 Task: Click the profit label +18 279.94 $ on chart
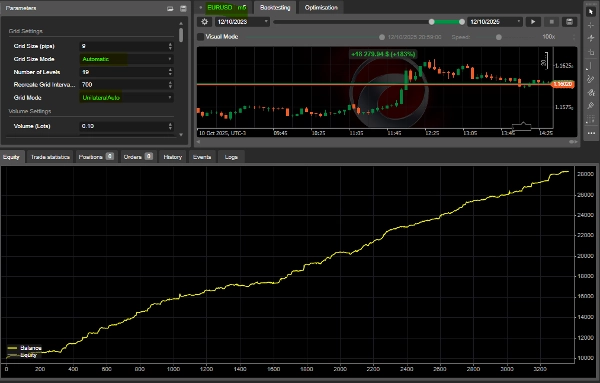383,54
